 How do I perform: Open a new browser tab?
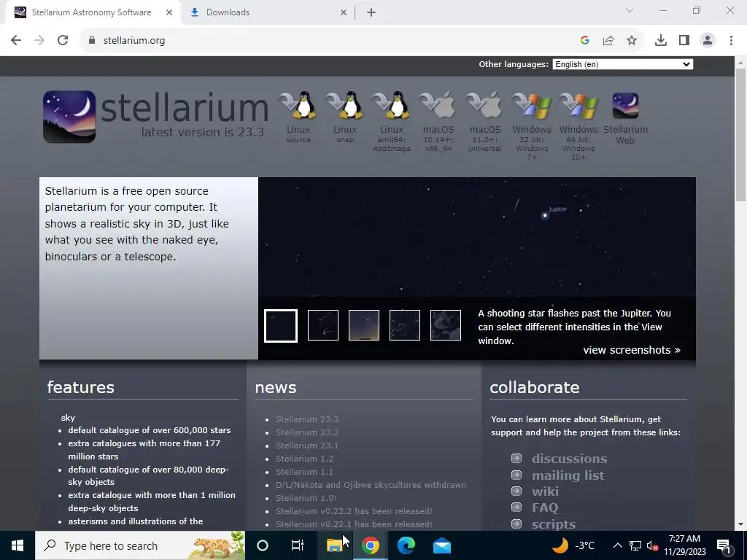371,12
